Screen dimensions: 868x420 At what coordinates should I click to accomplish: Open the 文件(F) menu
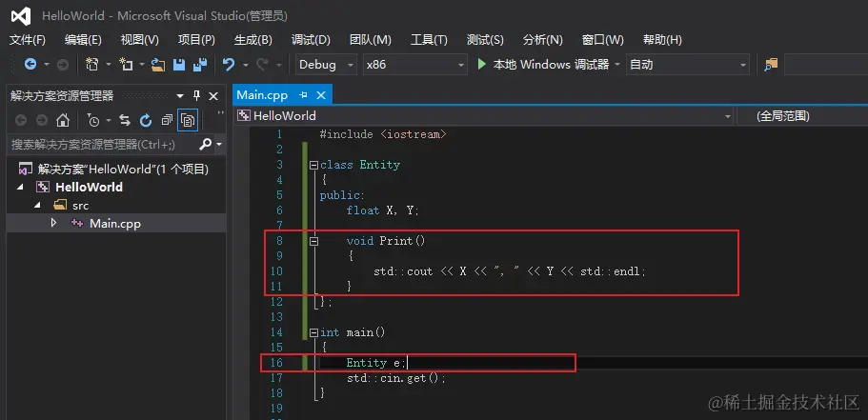[28, 40]
